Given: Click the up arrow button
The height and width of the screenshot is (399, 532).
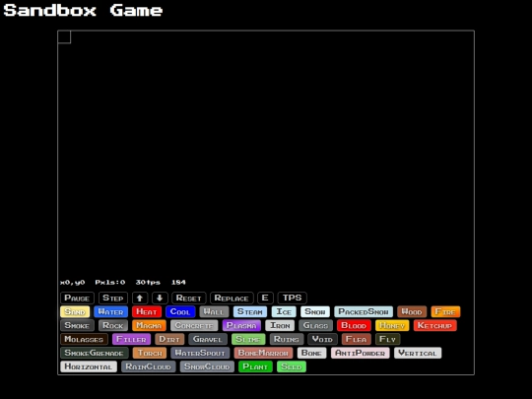Looking at the screenshot, I should tap(140, 298).
